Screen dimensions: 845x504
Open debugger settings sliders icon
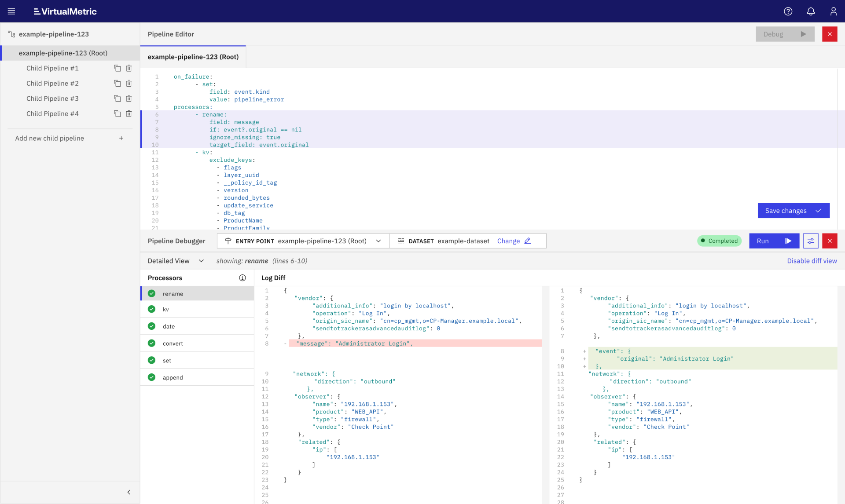pyautogui.click(x=811, y=241)
